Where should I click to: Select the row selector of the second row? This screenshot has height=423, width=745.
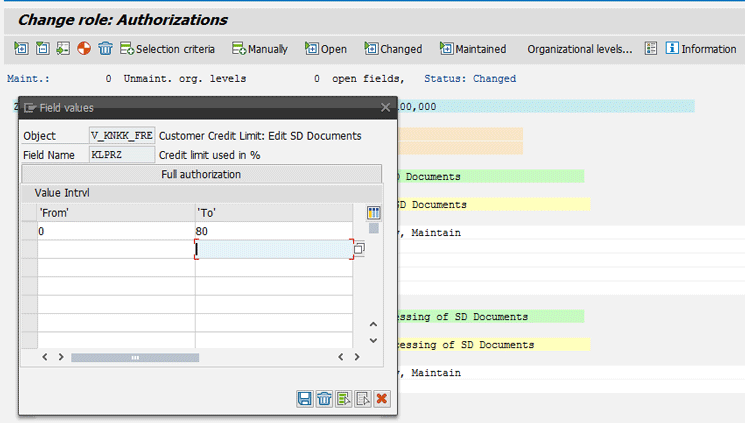click(x=29, y=250)
